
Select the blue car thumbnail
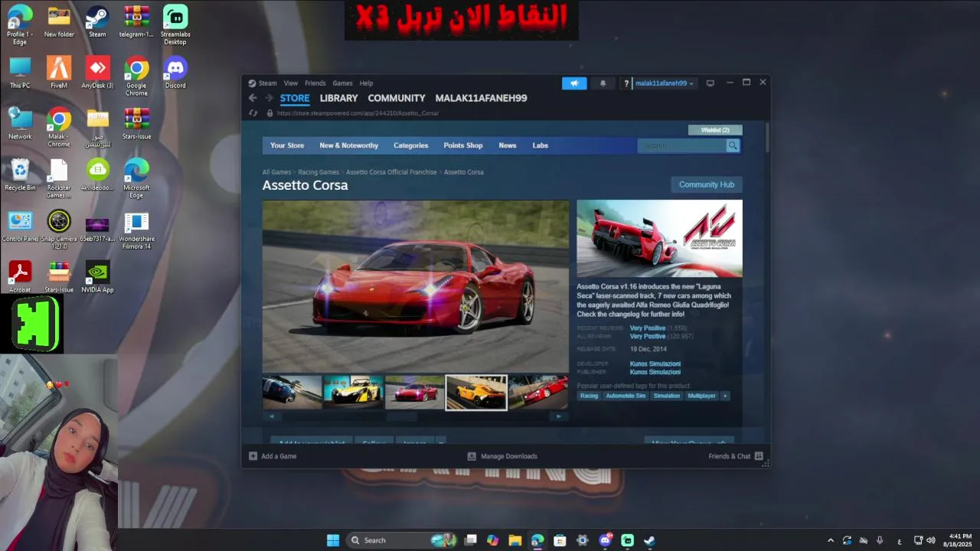292,392
